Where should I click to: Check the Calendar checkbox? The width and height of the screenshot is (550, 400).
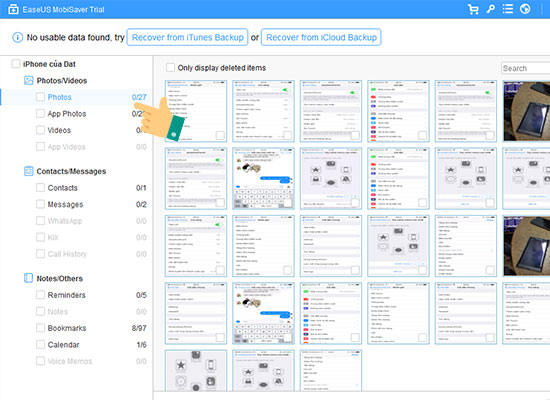[x=40, y=344]
